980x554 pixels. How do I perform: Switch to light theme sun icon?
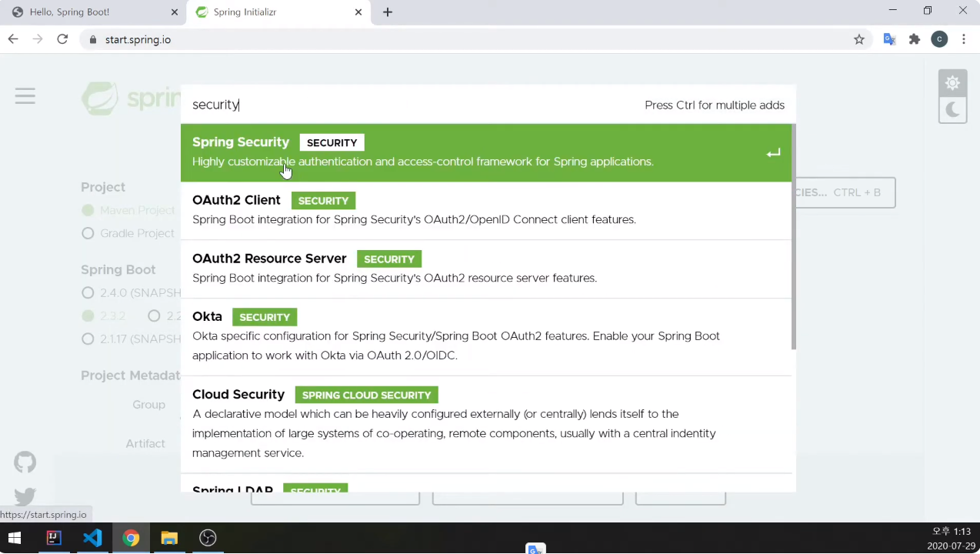[x=952, y=82]
